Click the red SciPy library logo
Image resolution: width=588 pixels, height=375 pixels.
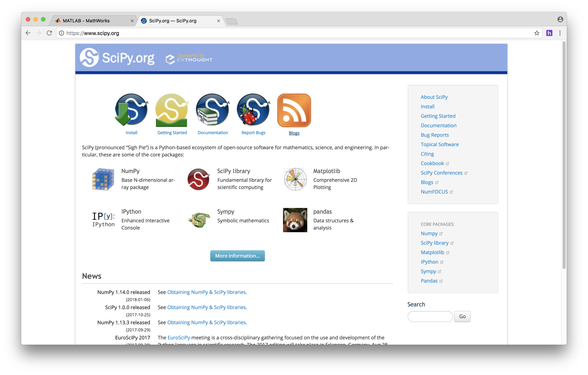tap(199, 179)
